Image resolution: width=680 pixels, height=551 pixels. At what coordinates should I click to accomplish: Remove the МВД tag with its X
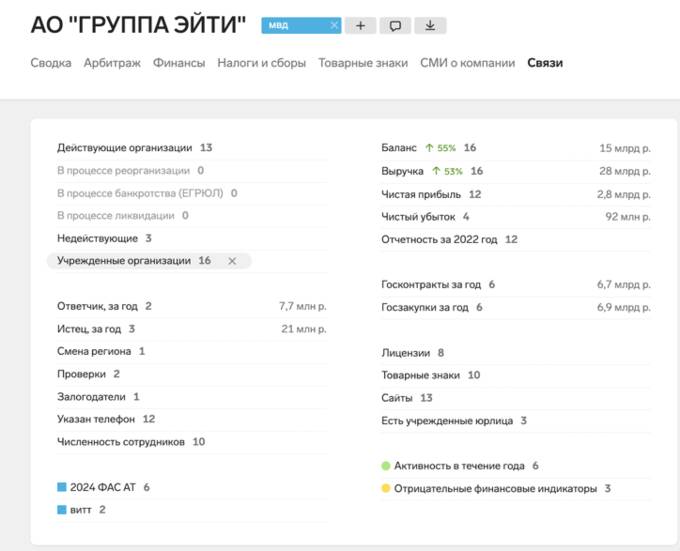(334, 26)
